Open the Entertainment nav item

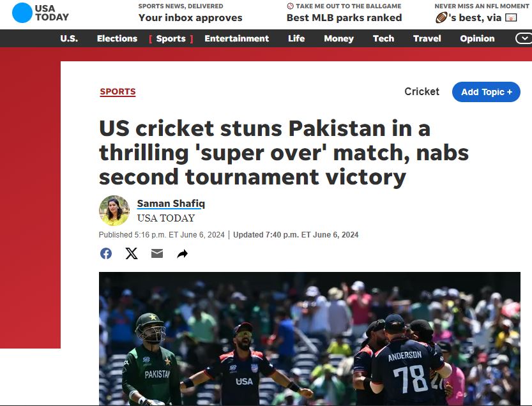[236, 39]
